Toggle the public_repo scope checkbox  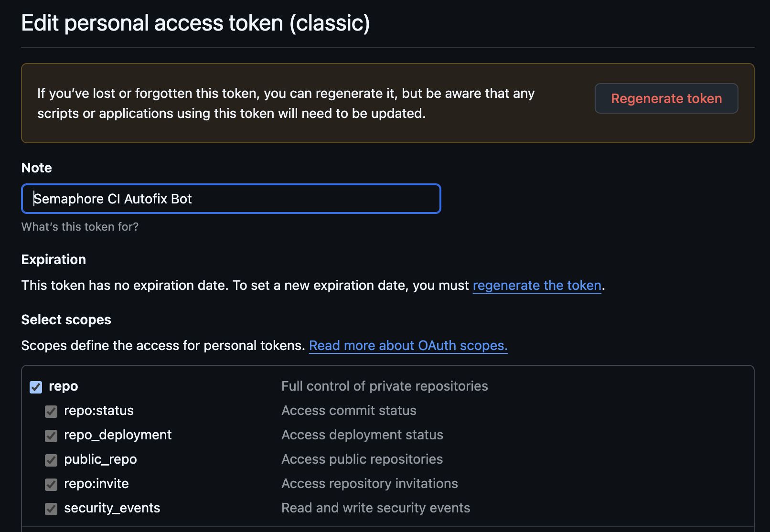coord(51,460)
